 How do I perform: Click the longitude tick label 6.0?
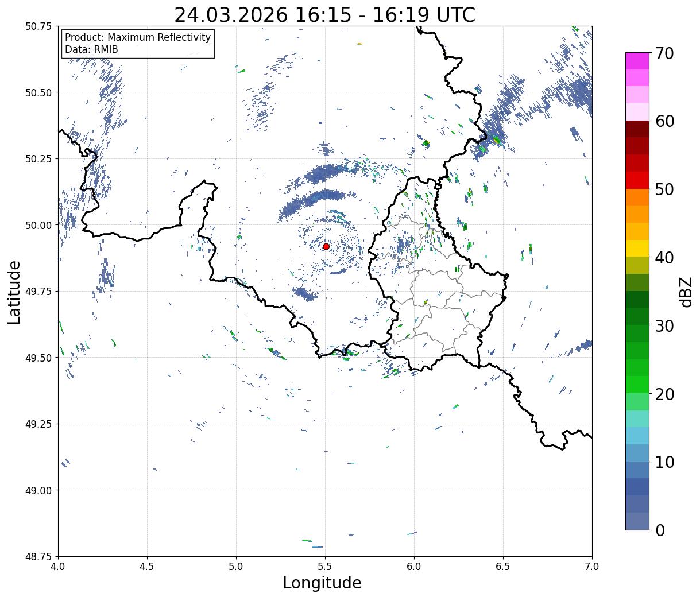(414, 567)
